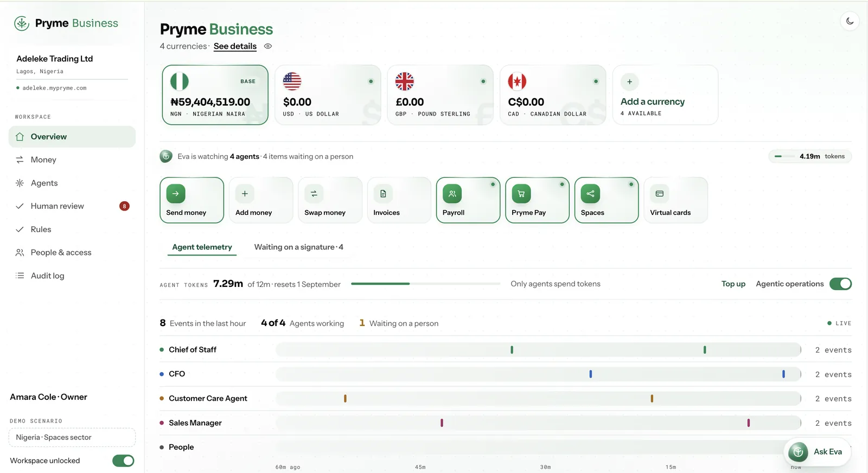This screenshot has width=868, height=473.
Task: Toggle the Workspace unlocked switch
Action: pos(123,461)
